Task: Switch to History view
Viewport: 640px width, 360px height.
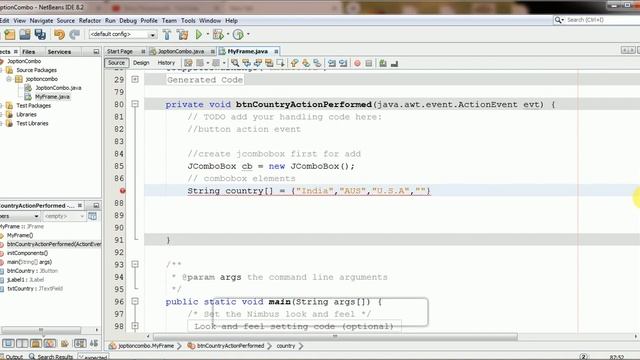Action: [x=166, y=63]
